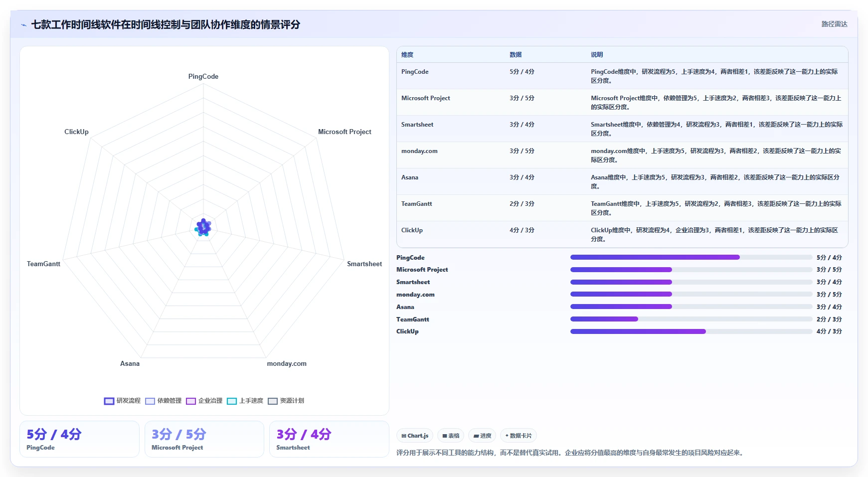Open the Smartsheet 3分 / 4分 data card
The height and width of the screenshot is (477, 868).
[329, 439]
